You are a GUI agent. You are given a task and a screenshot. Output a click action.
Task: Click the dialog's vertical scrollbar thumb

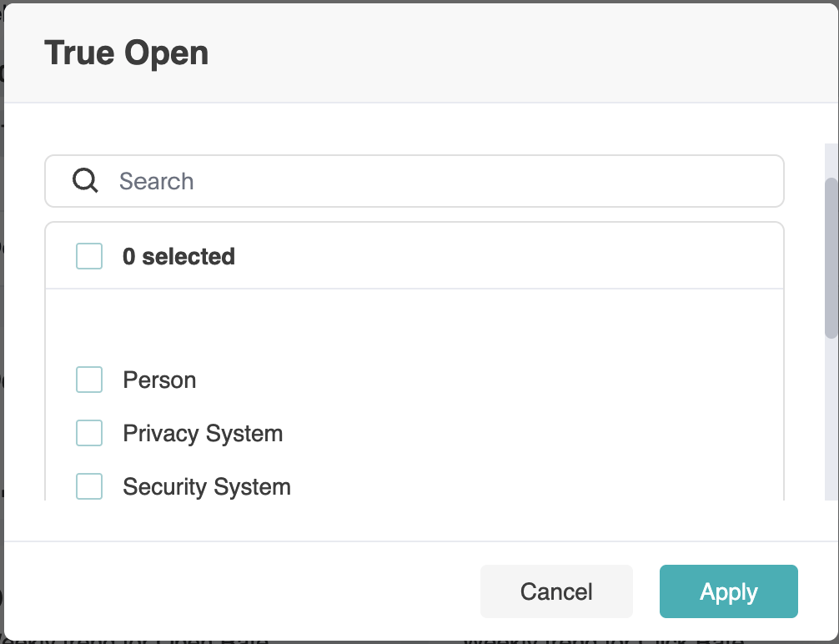(831, 258)
